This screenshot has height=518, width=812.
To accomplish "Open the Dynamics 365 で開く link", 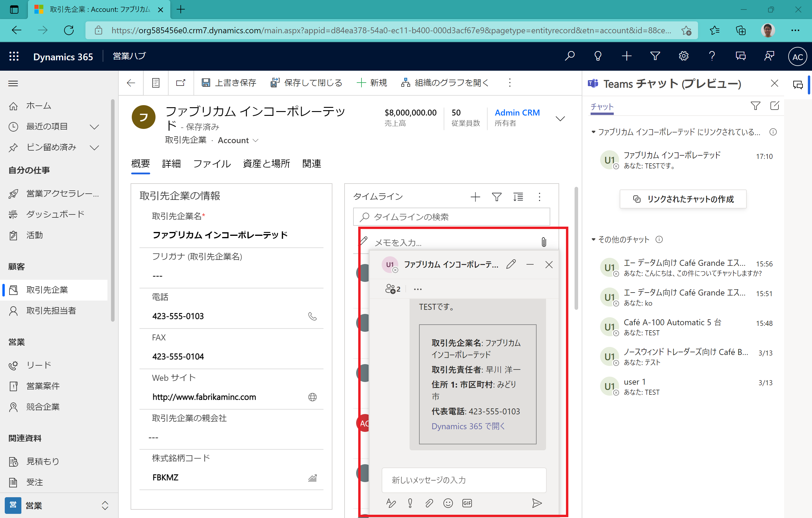I will pyautogui.click(x=468, y=427).
